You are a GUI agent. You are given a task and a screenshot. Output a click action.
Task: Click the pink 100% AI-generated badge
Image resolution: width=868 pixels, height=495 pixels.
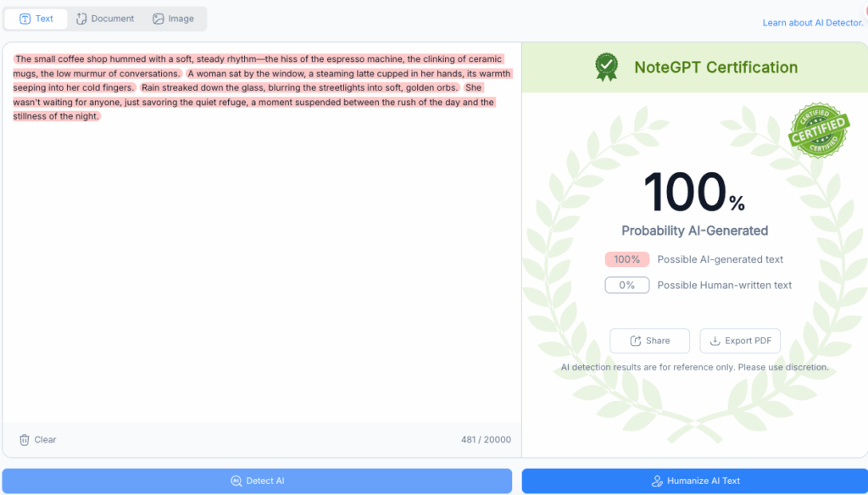click(x=626, y=259)
